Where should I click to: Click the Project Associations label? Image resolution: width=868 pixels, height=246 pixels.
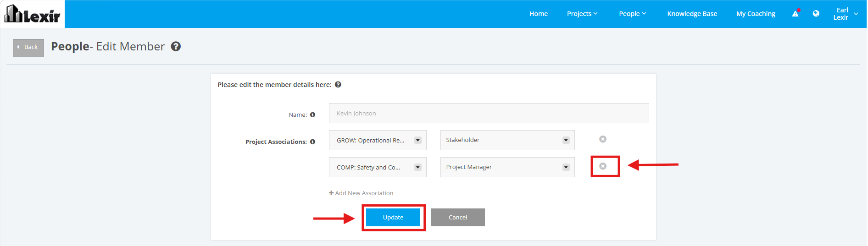coord(276,142)
